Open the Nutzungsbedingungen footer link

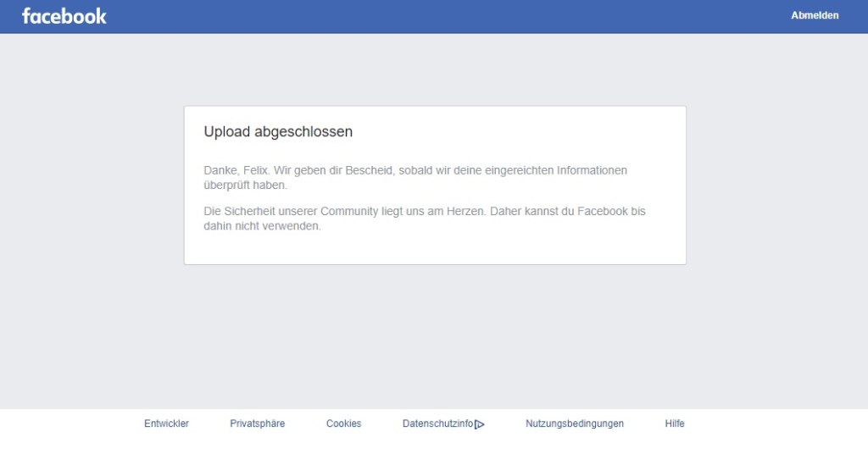coord(574,424)
